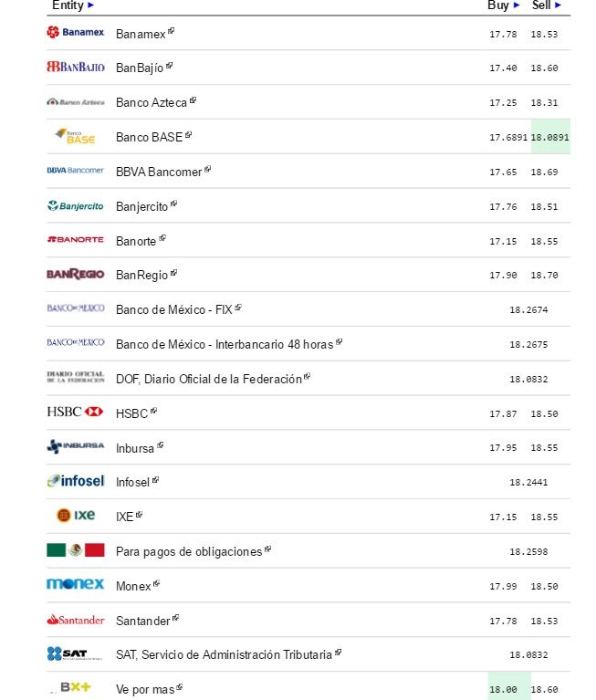Click the HSBC logo icon
Screen dimensions: 596x700
point(75,413)
